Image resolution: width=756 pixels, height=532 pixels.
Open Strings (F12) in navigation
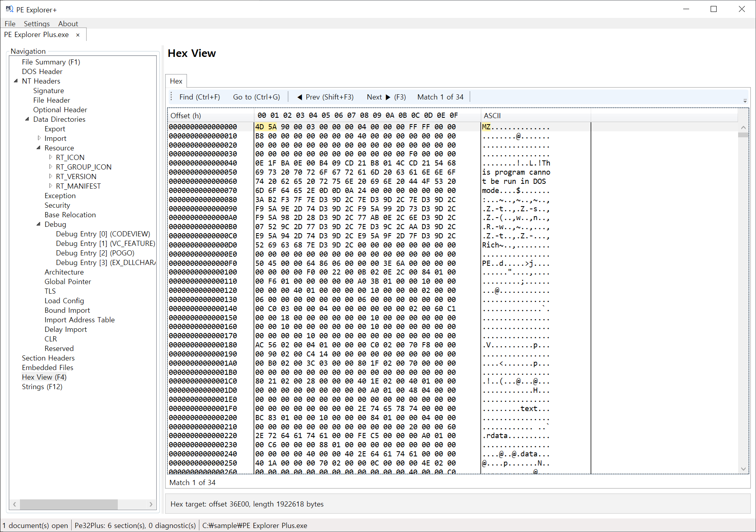click(42, 387)
